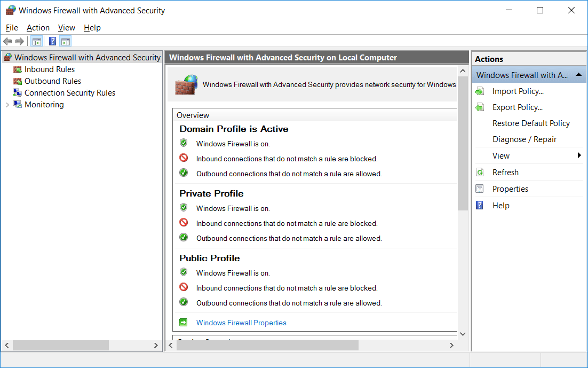
Task: Click the overview pane's vertical scroll down arrow
Action: pos(463,334)
